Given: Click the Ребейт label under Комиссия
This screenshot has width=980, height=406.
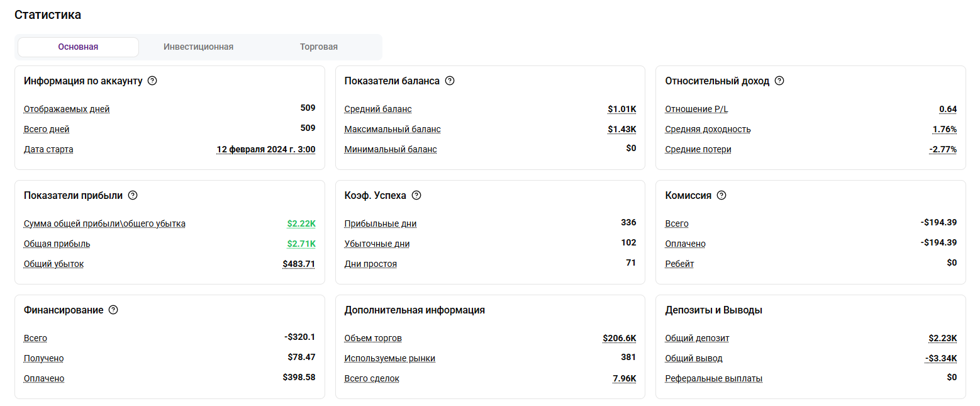Looking at the screenshot, I should coord(679,264).
